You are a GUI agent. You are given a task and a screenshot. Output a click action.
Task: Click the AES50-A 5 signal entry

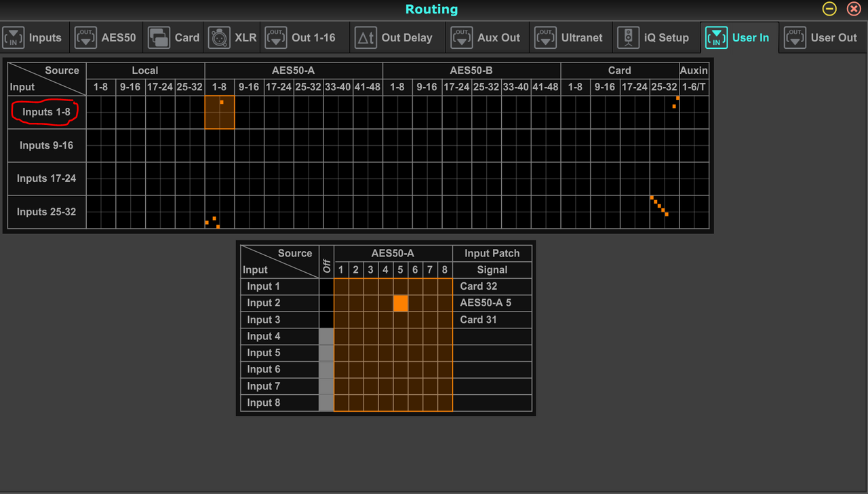click(x=492, y=303)
